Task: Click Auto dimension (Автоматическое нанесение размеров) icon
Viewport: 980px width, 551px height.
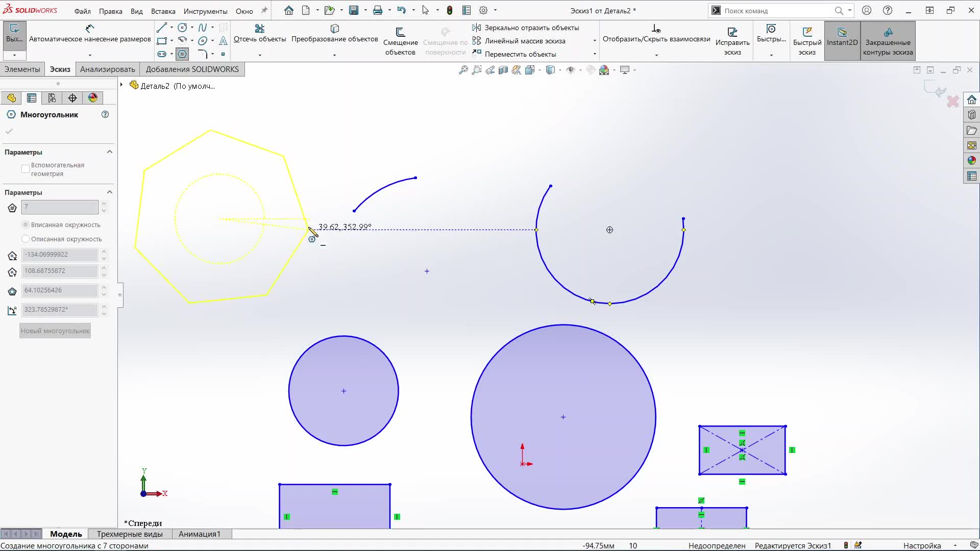Action: point(90,29)
